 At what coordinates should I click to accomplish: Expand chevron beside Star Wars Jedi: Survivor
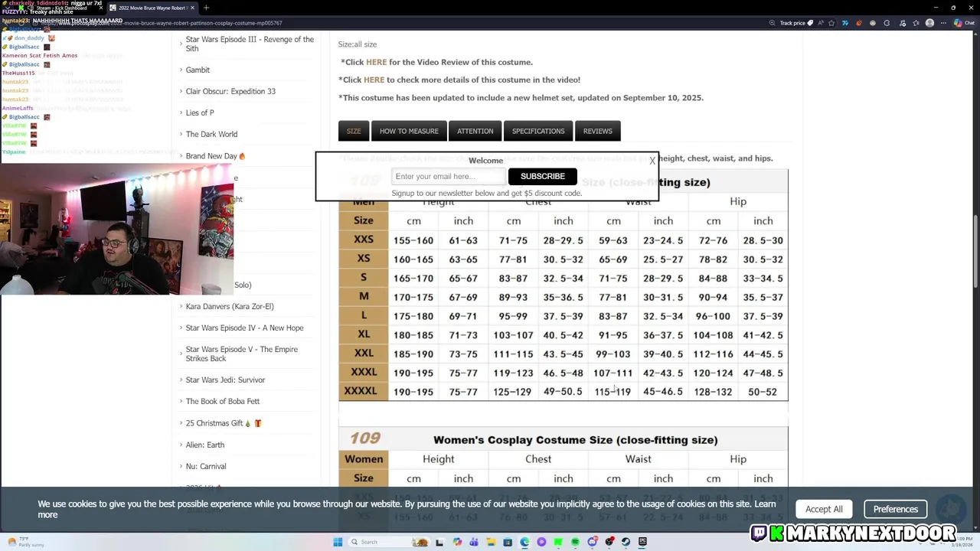click(x=181, y=380)
